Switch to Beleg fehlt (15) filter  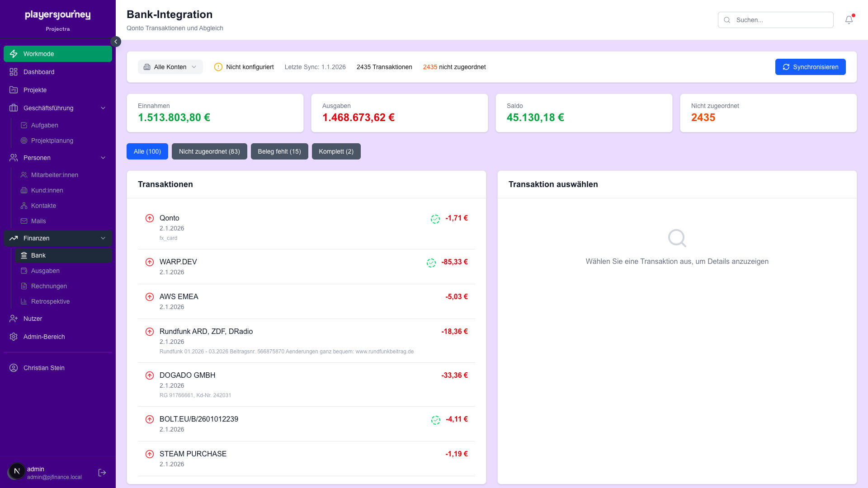point(279,151)
